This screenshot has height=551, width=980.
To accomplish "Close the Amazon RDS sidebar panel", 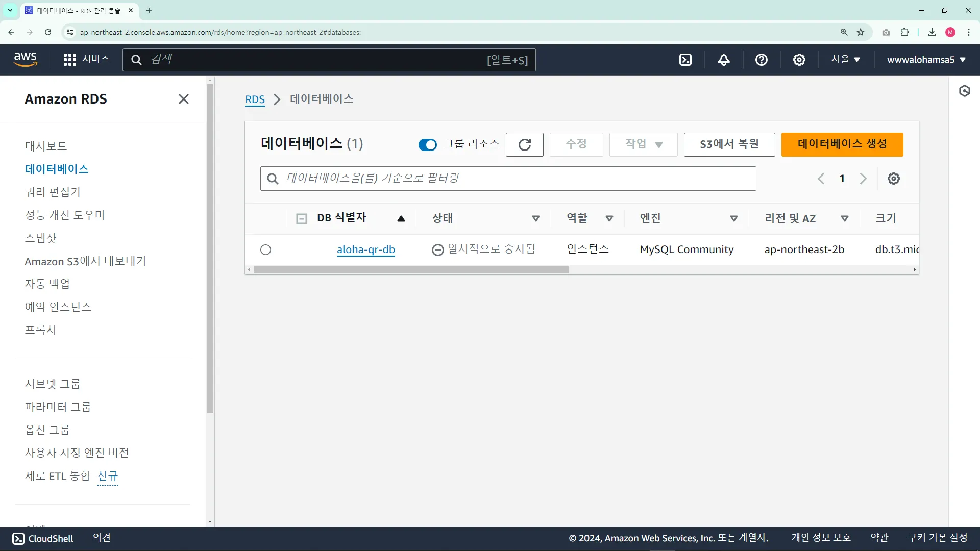I will coord(183,99).
